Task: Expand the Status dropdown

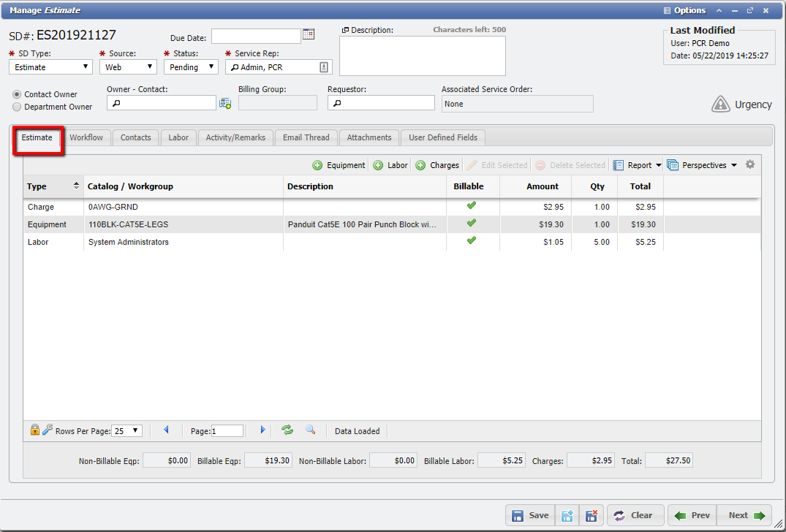Action: pos(191,67)
